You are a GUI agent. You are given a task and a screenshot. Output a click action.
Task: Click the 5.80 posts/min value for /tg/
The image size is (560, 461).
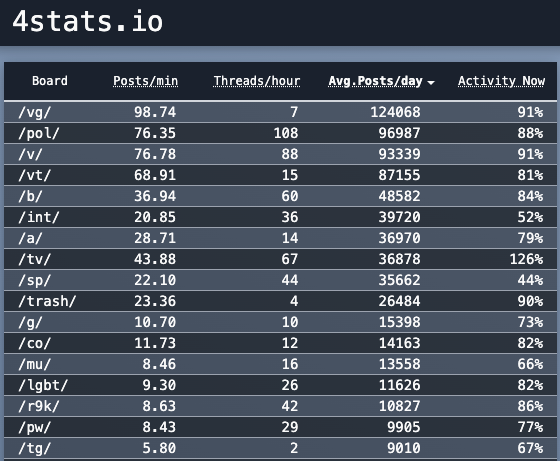click(x=159, y=448)
